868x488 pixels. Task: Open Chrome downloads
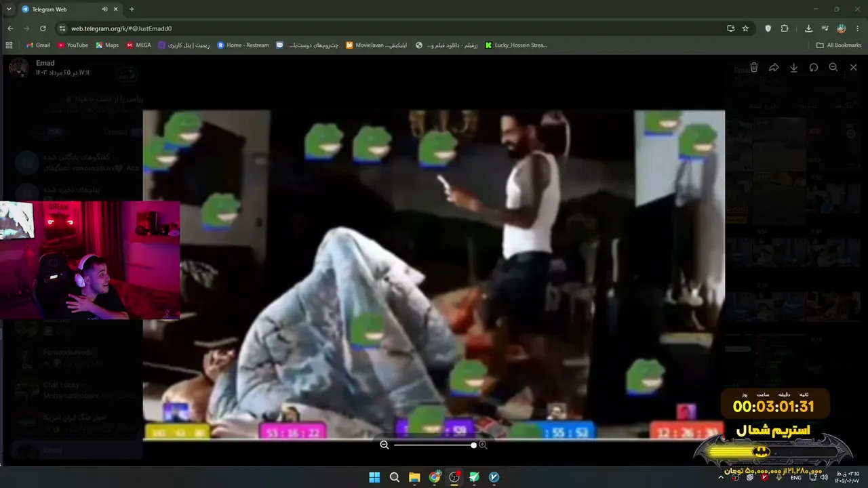click(x=808, y=28)
